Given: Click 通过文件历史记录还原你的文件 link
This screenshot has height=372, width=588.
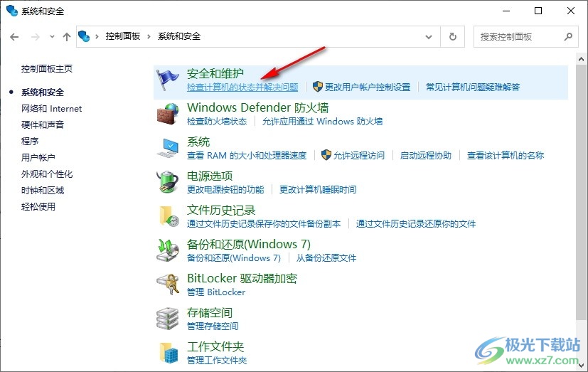Looking at the screenshot, I should (x=416, y=224).
